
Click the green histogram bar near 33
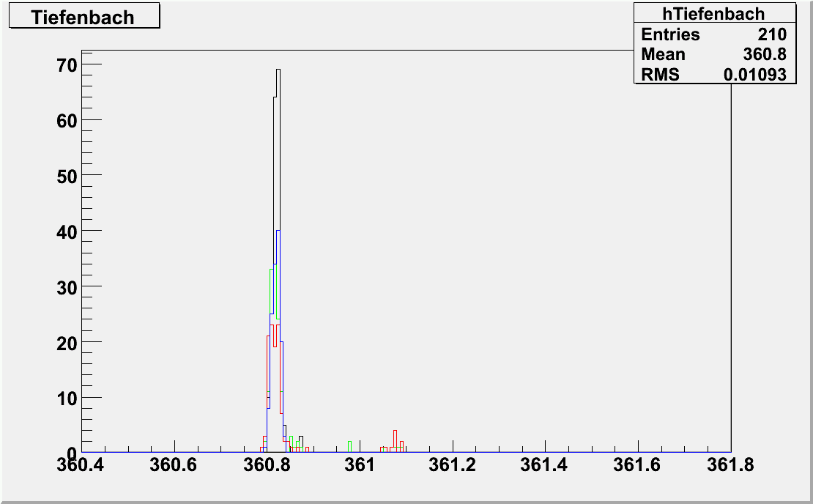271,273
